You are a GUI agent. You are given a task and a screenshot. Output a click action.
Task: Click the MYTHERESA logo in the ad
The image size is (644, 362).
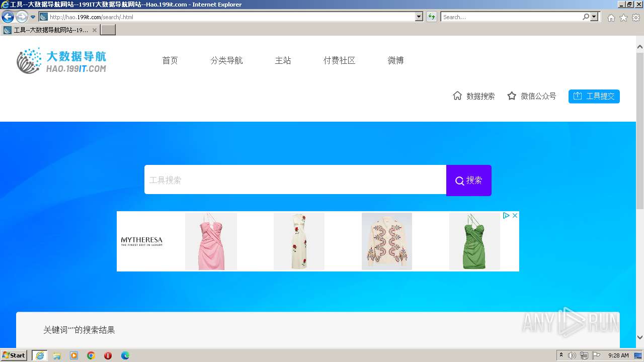(142, 241)
